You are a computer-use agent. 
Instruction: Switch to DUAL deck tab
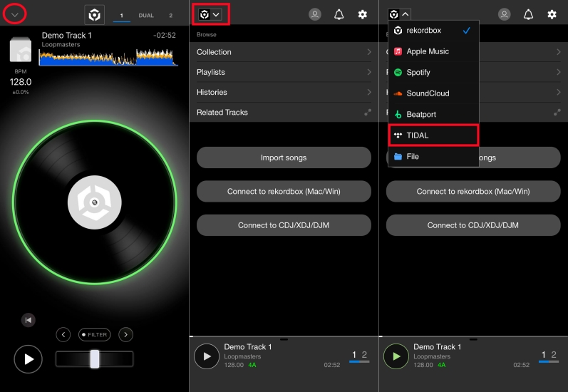click(x=146, y=16)
